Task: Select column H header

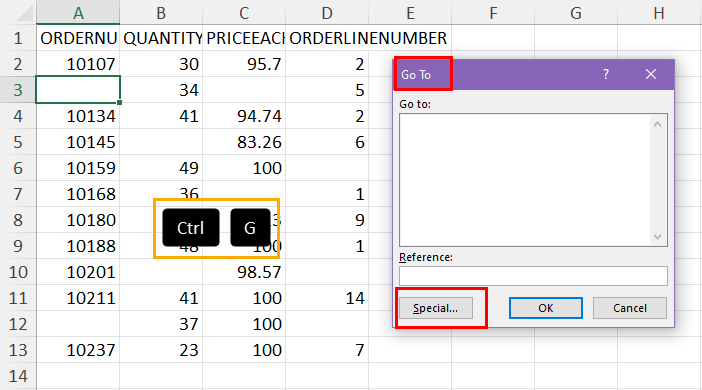Action: point(659,13)
